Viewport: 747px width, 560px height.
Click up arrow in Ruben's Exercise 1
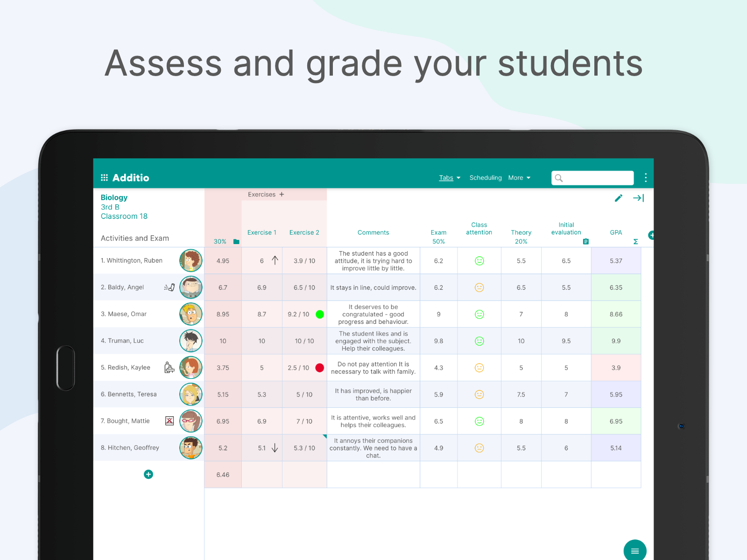click(275, 260)
